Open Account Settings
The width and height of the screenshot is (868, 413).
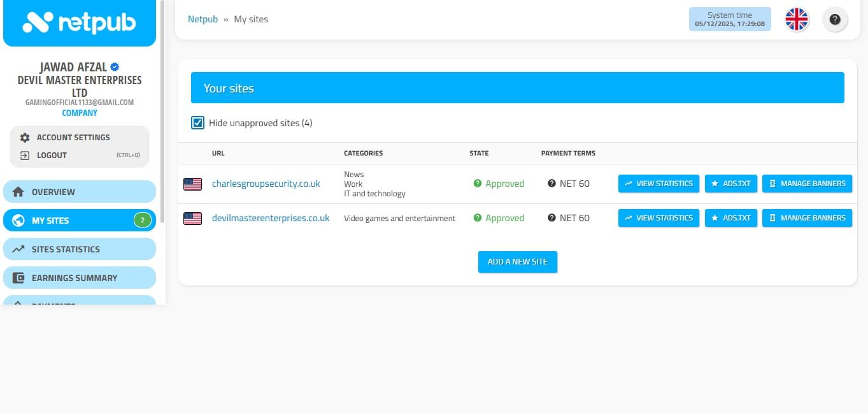73,138
